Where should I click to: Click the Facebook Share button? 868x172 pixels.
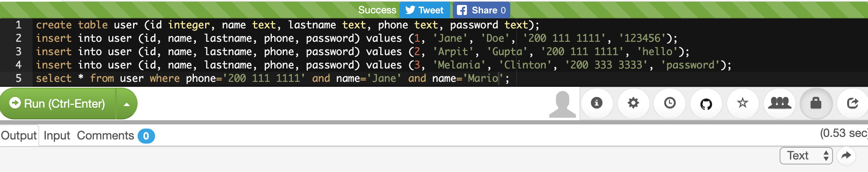(x=482, y=10)
